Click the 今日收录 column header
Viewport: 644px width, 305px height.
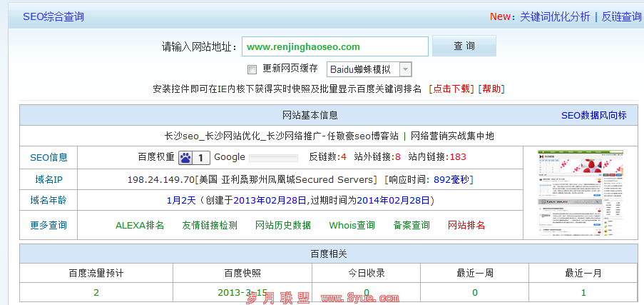click(367, 274)
